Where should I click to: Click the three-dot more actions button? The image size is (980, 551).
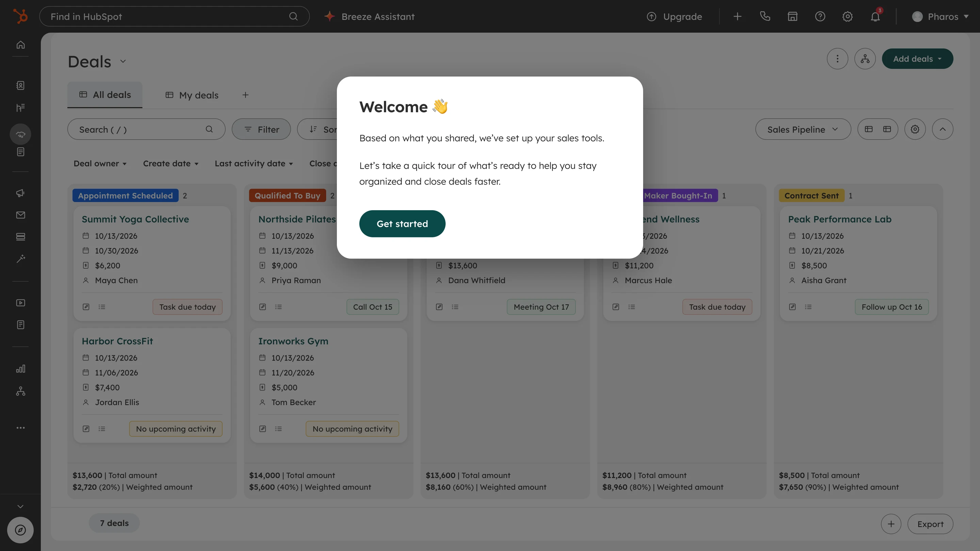[837, 59]
